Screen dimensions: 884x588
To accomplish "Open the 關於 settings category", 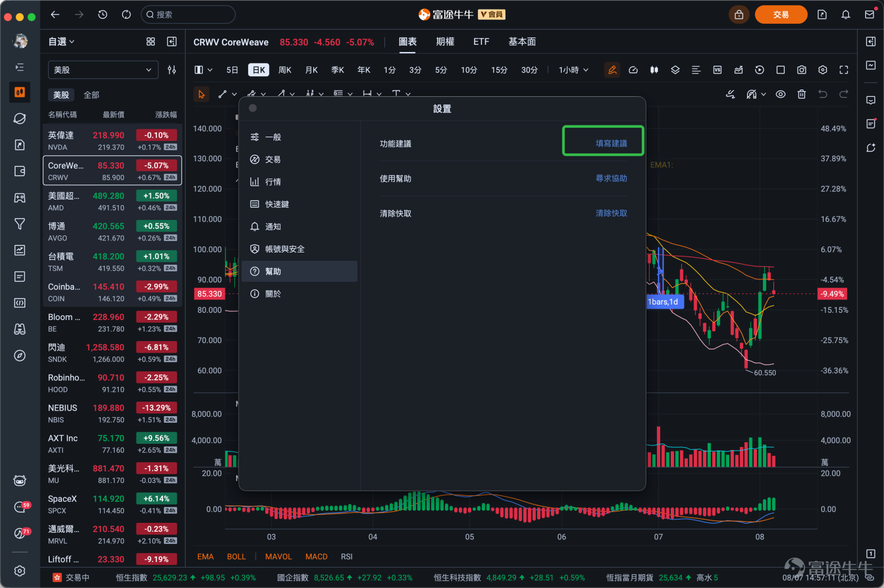I will 299,293.
